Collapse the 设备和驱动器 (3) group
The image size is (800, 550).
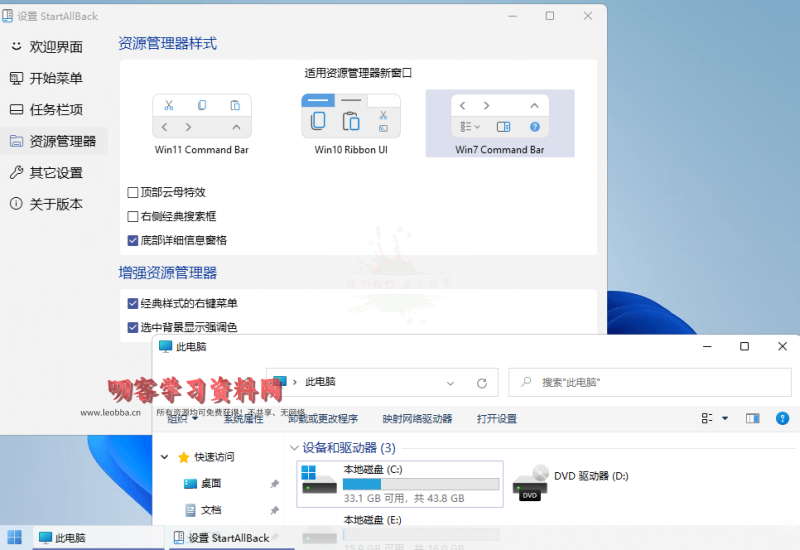click(x=294, y=448)
